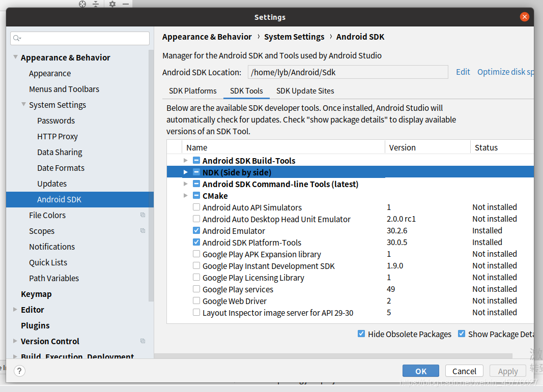
Task: Click the sidebar vertical scrollbar
Action: tap(151, 175)
